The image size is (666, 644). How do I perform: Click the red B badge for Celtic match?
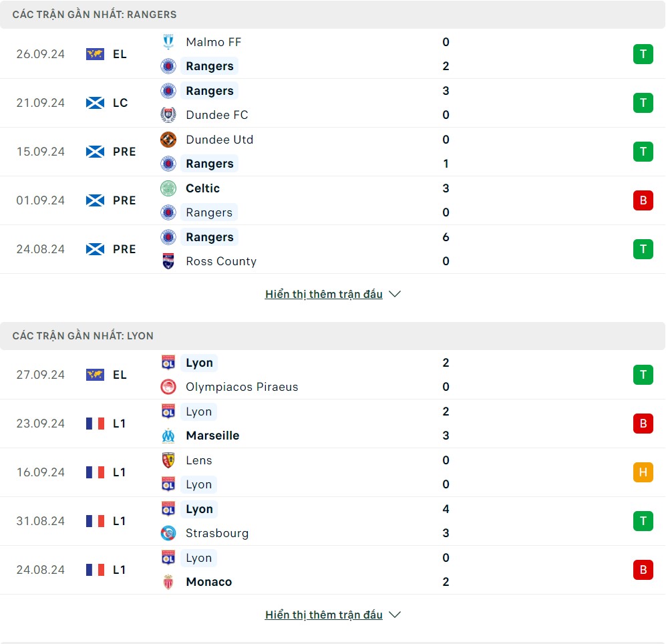643,200
